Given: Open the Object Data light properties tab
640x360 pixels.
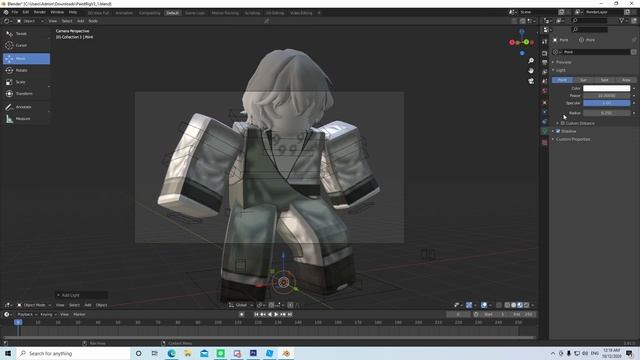Looking at the screenshot, I should (544, 131).
